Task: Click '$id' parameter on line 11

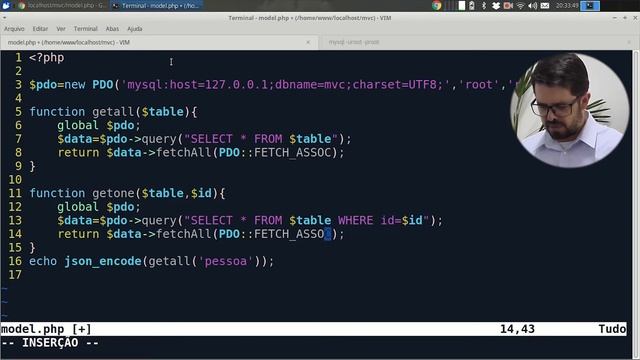Action: pos(201,193)
